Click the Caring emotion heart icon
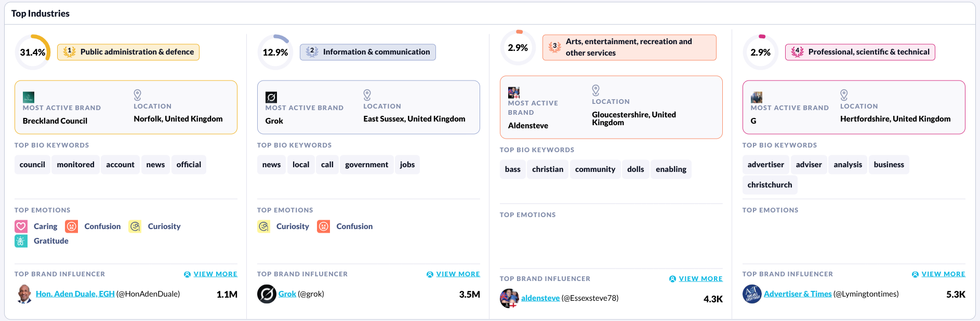The height and width of the screenshot is (321, 980). pos(21,226)
